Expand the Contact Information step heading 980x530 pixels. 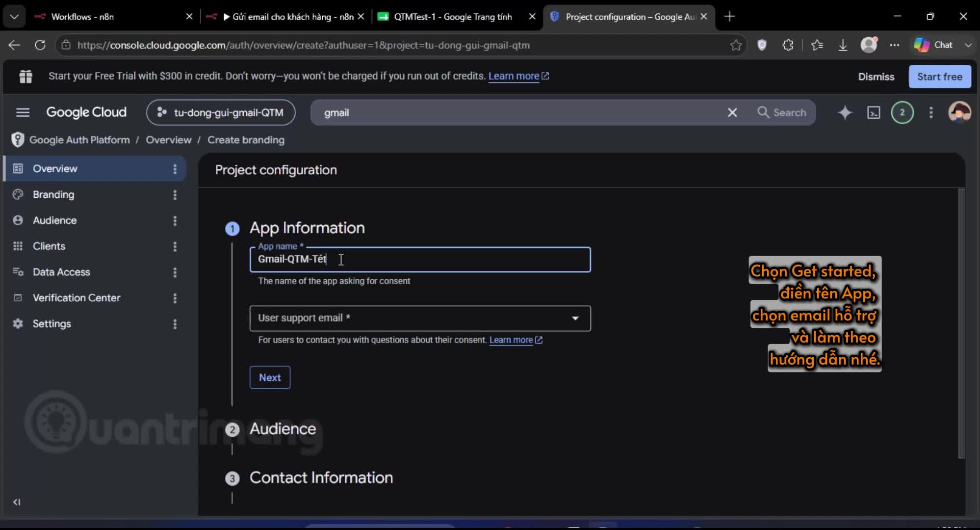pos(321,477)
